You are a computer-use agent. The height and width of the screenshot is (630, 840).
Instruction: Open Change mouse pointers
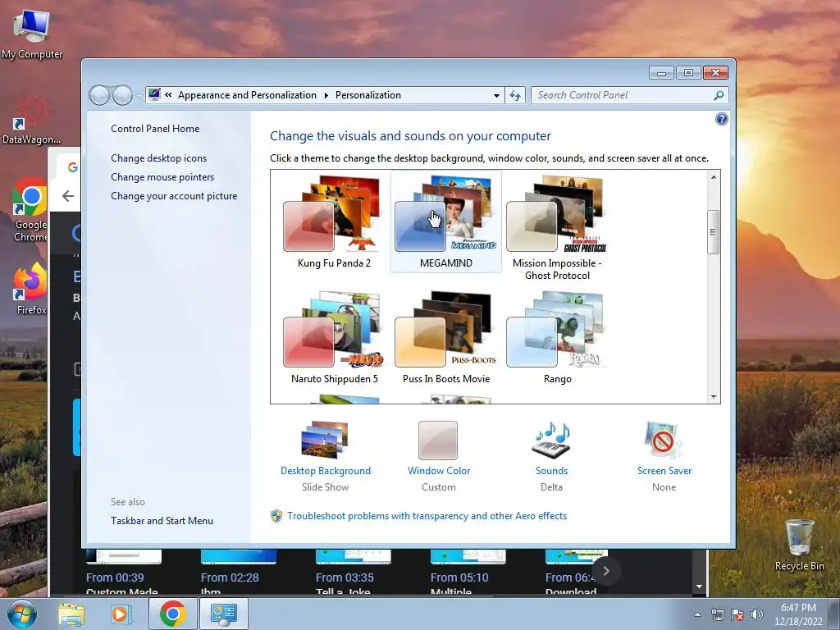pos(162,177)
